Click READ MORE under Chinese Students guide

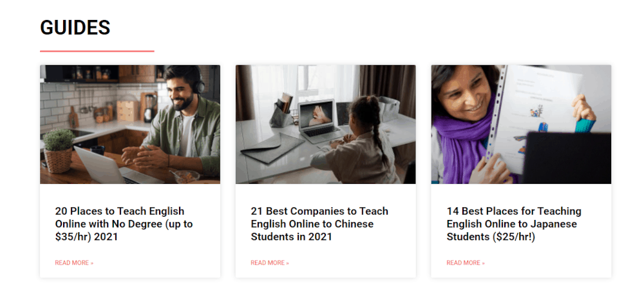pos(270,263)
